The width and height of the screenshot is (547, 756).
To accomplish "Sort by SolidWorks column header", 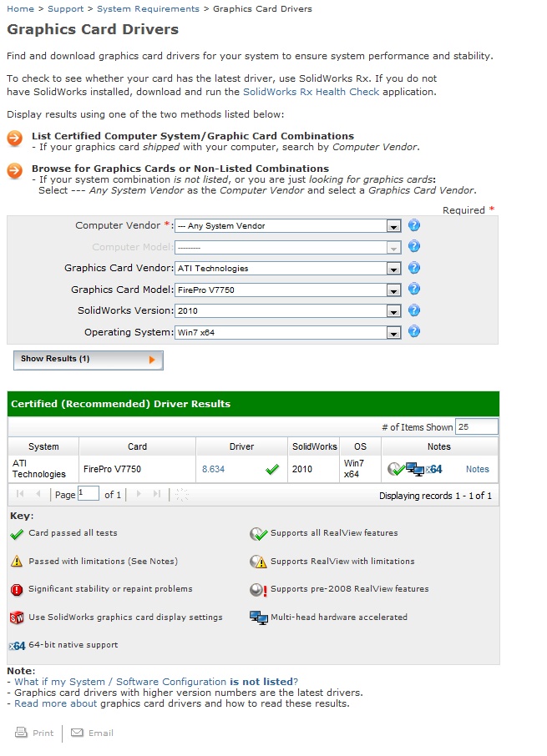I will (314, 446).
